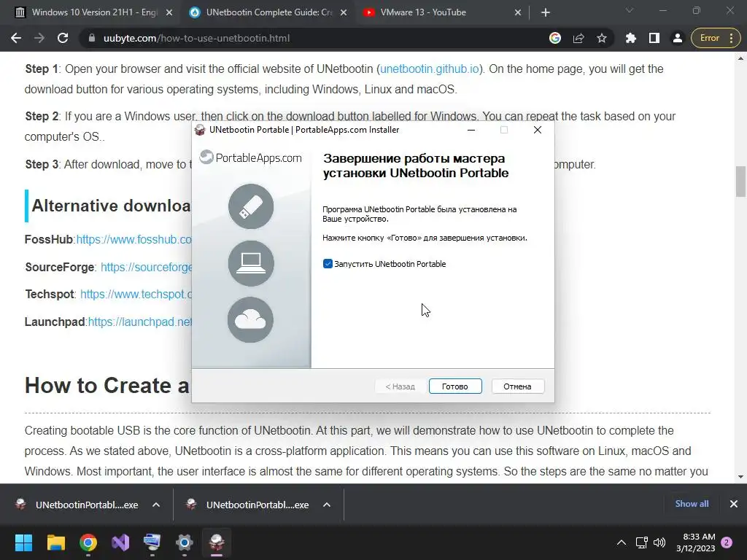Close the downloads bar
The image size is (747, 560).
734,504
